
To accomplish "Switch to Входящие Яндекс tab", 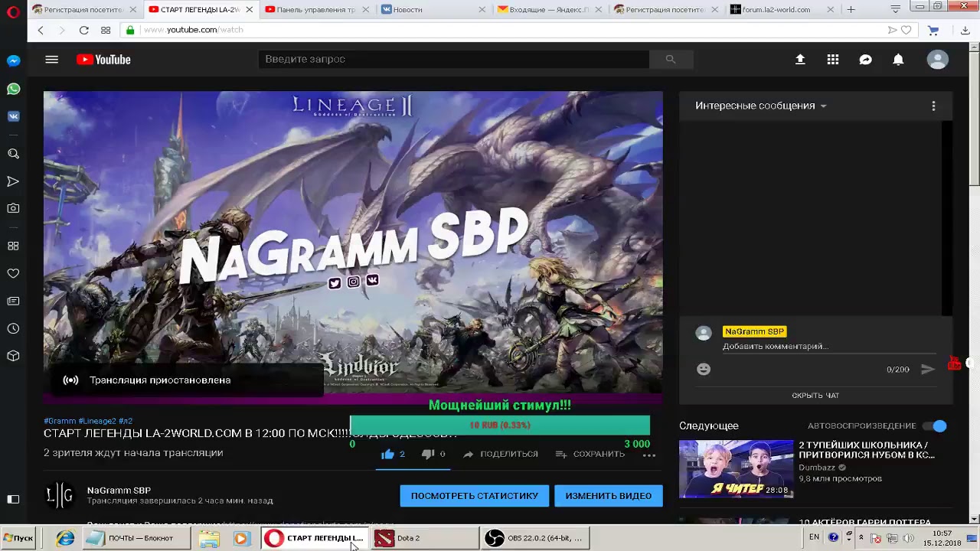I will click(x=548, y=9).
